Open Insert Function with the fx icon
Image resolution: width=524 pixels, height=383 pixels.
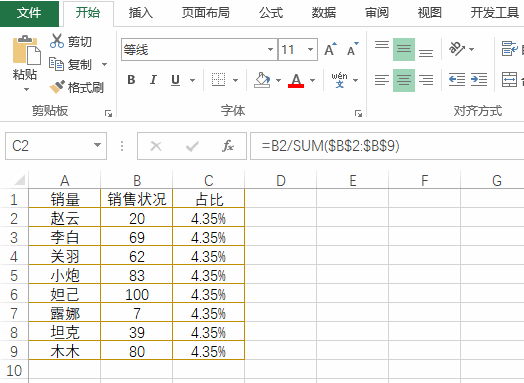pos(228,146)
